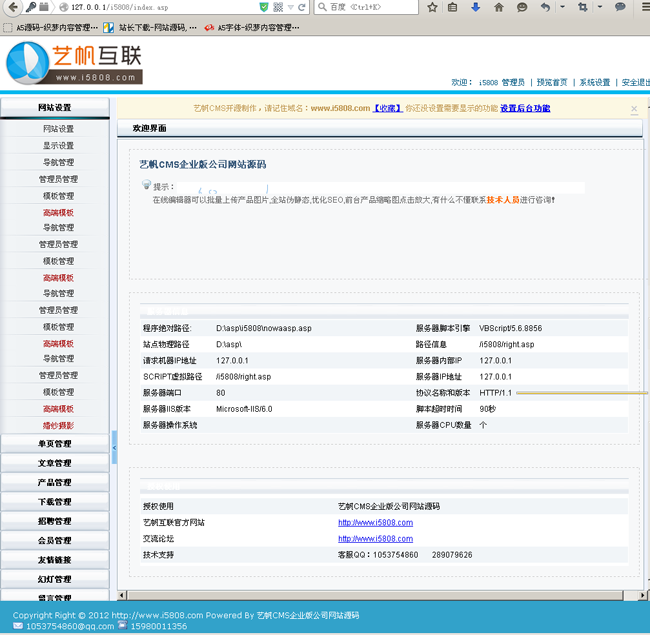Click the HTTP/1.1 protocol value
650x635 pixels.
click(495, 393)
